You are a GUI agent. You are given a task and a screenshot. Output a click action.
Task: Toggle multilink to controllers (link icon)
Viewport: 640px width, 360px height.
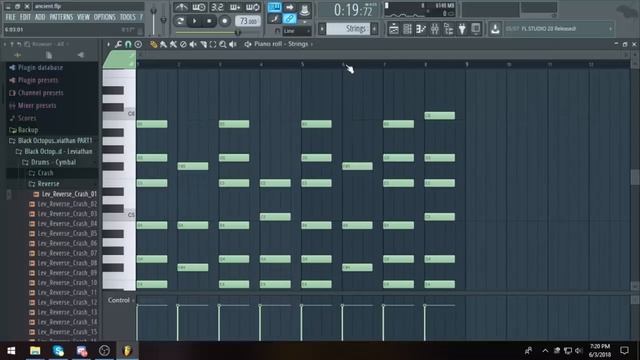click(289, 19)
